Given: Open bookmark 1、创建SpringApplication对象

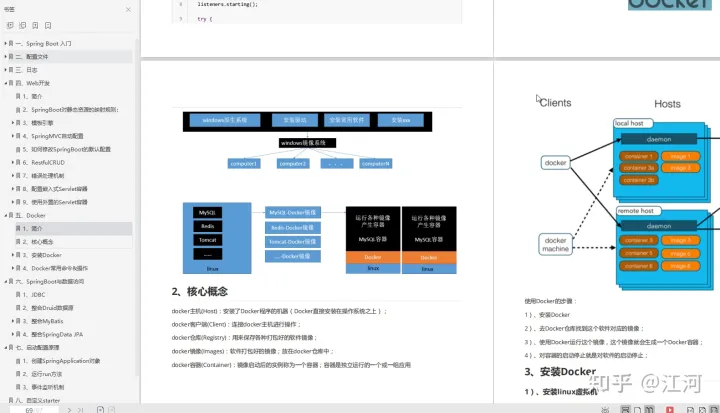Looking at the screenshot, I should pyautogui.click(x=62, y=361).
